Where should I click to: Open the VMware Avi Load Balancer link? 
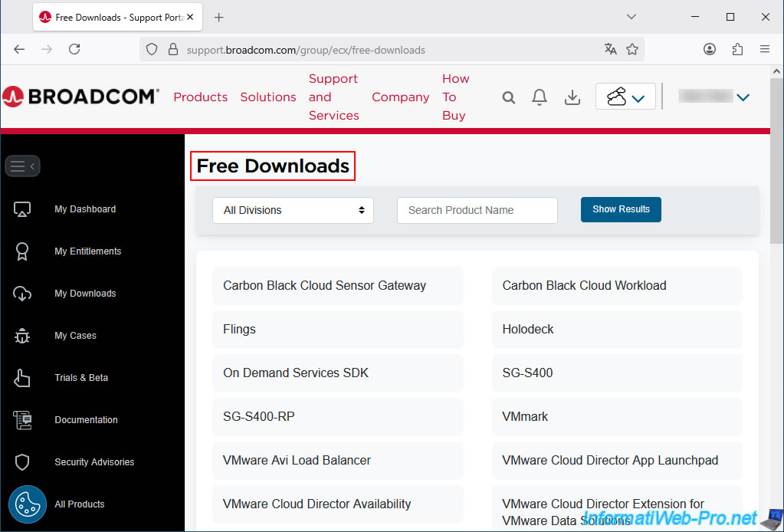tap(297, 461)
